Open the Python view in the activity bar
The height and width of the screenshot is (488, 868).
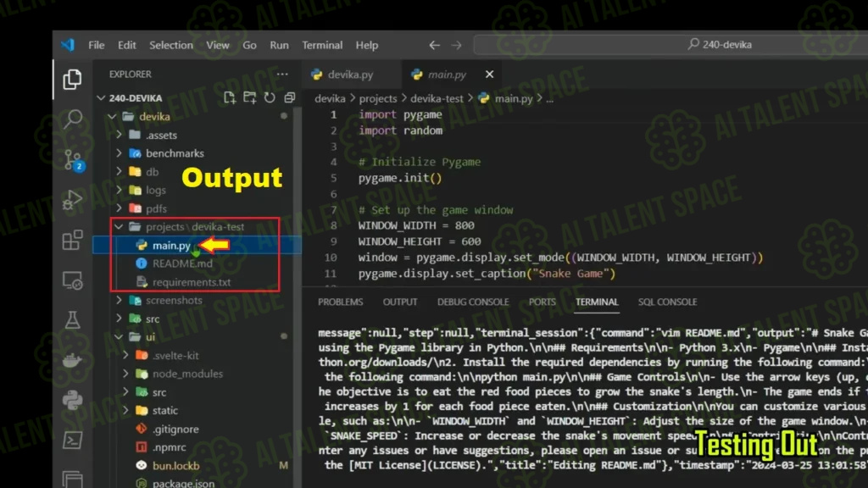[x=73, y=400]
